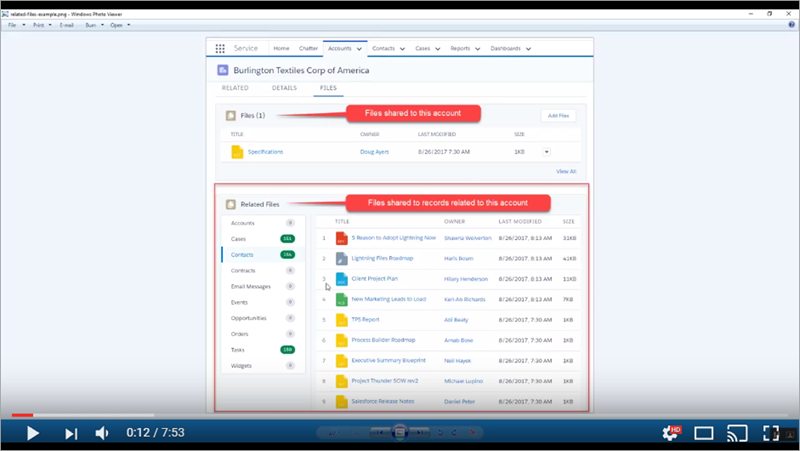Click the View All link
This screenshot has width=800, height=451.
pyautogui.click(x=566, y=171)
